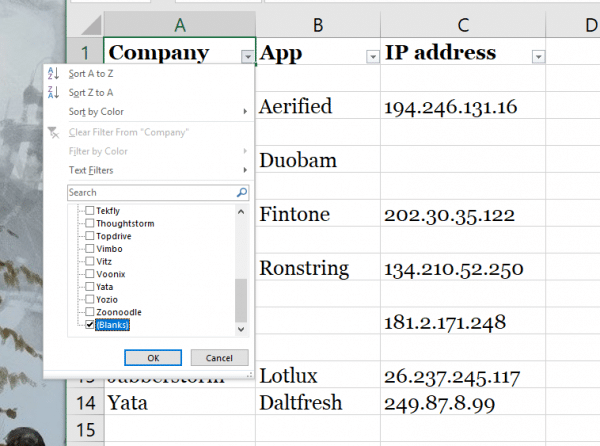Viewport: 600px width, 446px height.
Task: Click inside the filter Search field
Action: tap(150, 192)
